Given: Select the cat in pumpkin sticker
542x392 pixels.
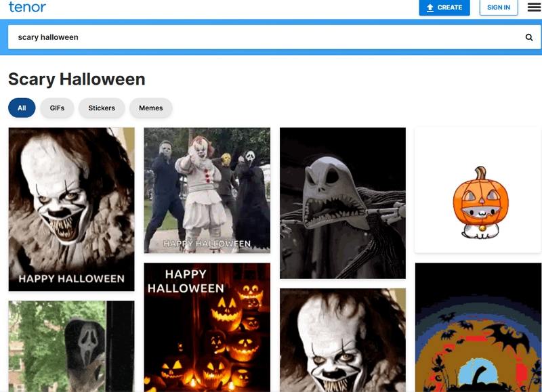Looking at the screenshot, I should click(478, 190).
